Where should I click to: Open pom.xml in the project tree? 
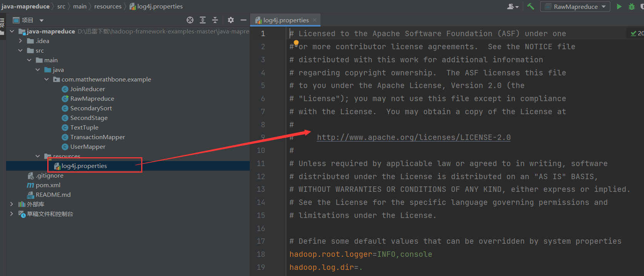coord(48,185)
